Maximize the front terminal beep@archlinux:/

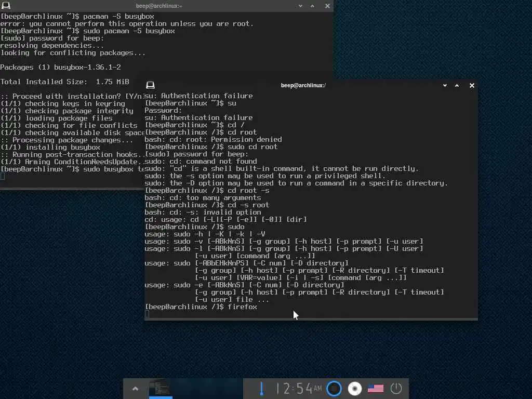click(x=457, y=86)
